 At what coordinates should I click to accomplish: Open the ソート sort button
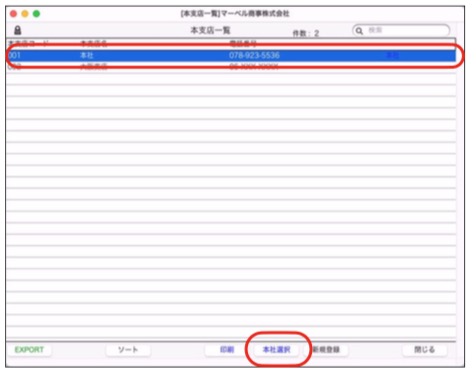pyautogui.click(x=128, y=350)
